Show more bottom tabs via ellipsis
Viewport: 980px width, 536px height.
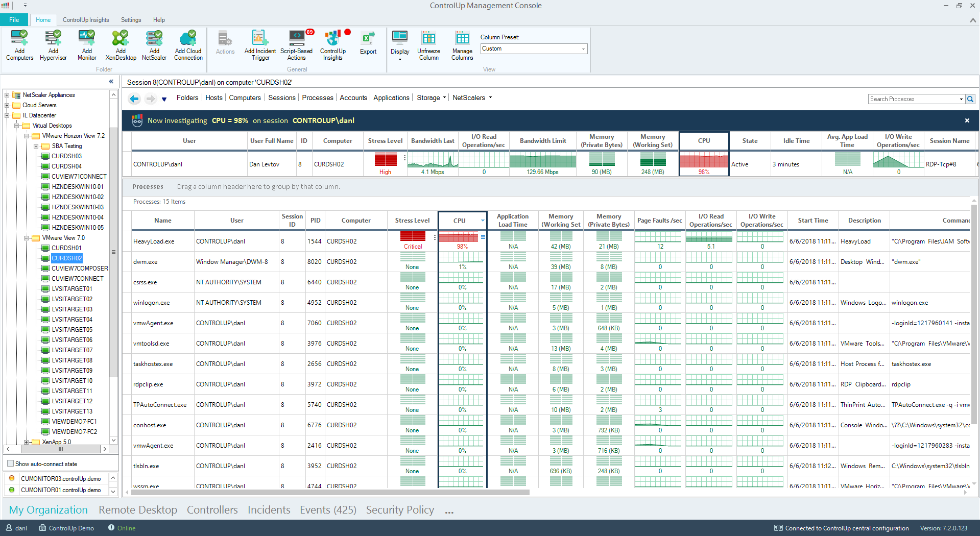(x=449, y=511)
